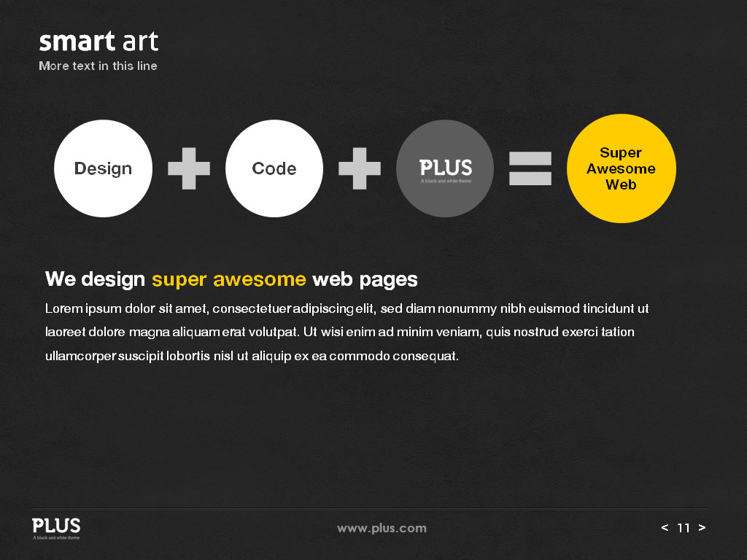Visit the www.plus.com link
The width and height of the screenshot is (747, 560).
pos(381,527)
